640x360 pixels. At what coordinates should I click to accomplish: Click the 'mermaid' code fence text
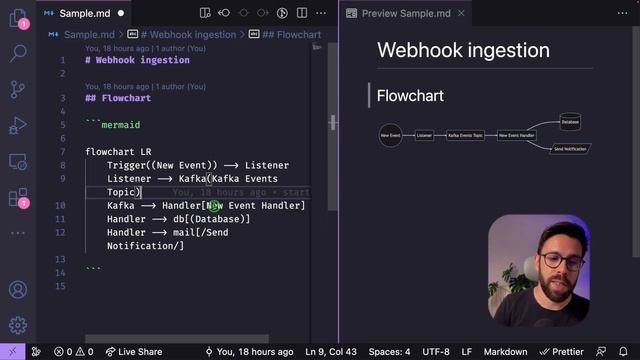click(x=120, y=125)
